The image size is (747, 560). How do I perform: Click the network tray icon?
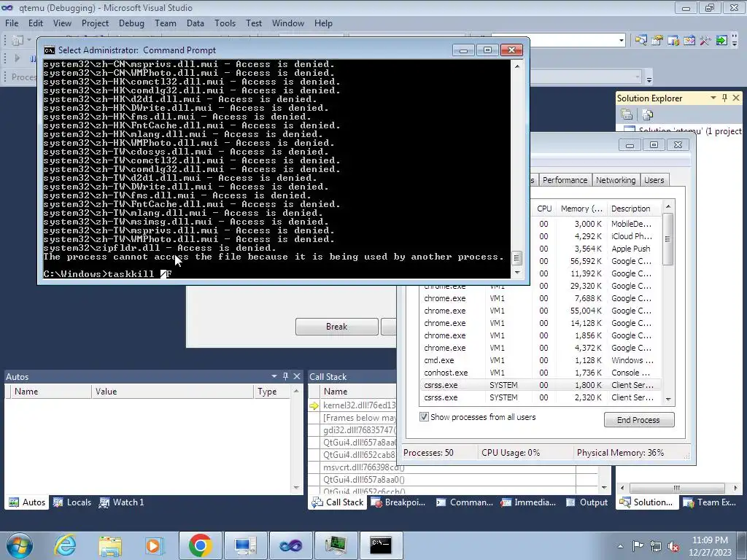(x=656, y=546)
